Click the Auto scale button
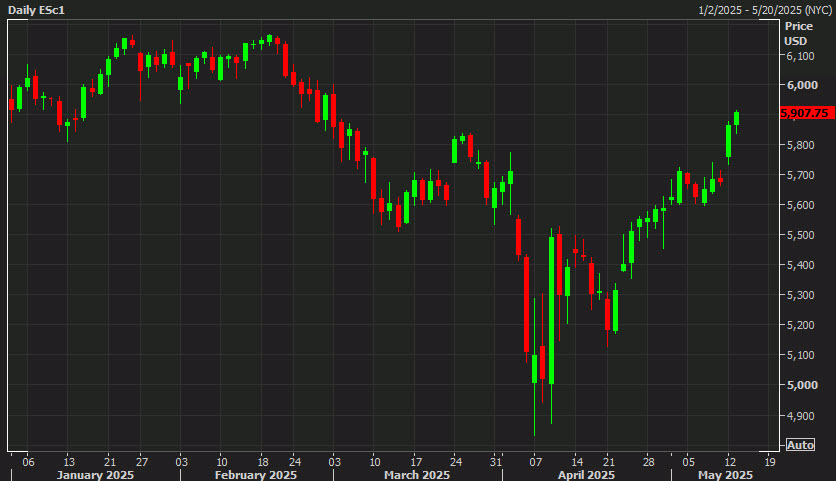 (x=800, y=445)
